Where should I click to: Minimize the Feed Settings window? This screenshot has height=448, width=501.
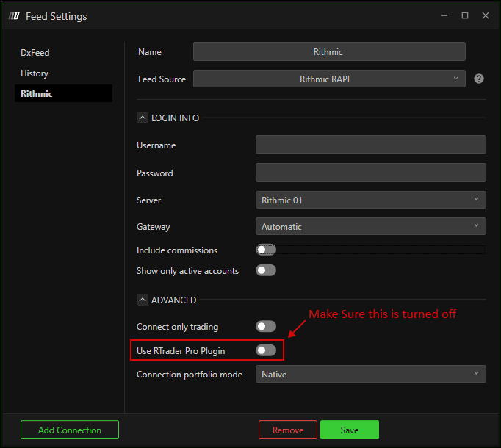(x=444, y=15)
